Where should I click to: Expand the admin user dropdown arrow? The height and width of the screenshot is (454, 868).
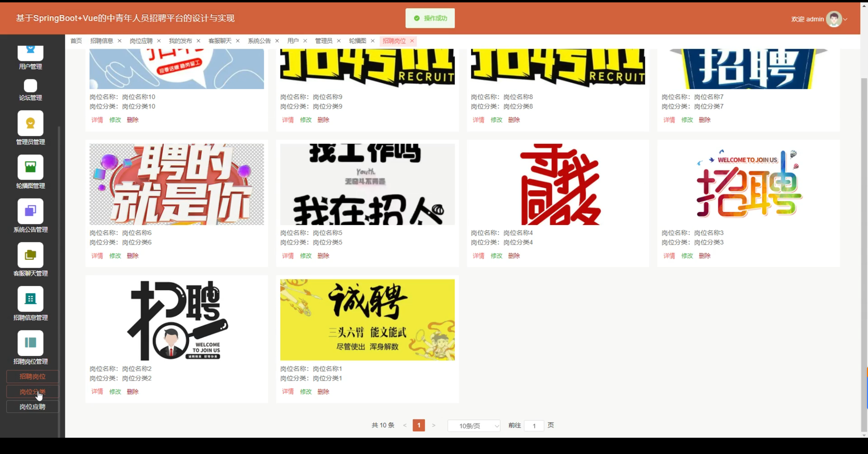(x=845, y=19)
